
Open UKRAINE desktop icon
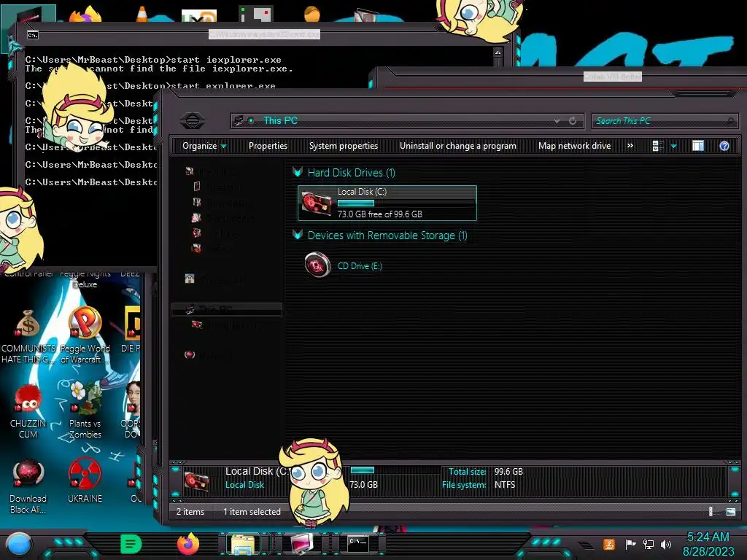(x=85, y=481)
